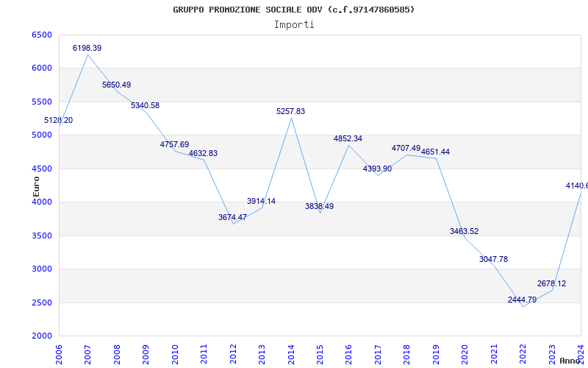Click the 5500 y-axis tick label
The height and width of the screenshot is (368, 588).
pyautogui.click(x=42, y=102)
